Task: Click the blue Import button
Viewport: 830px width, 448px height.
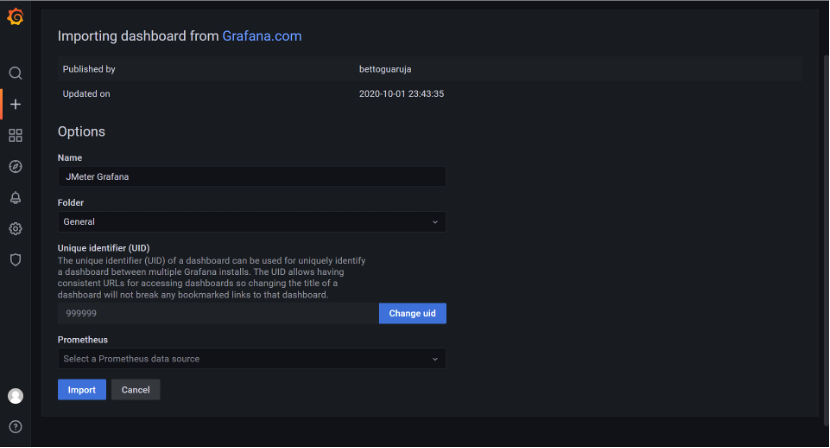Action: (82, 390)
